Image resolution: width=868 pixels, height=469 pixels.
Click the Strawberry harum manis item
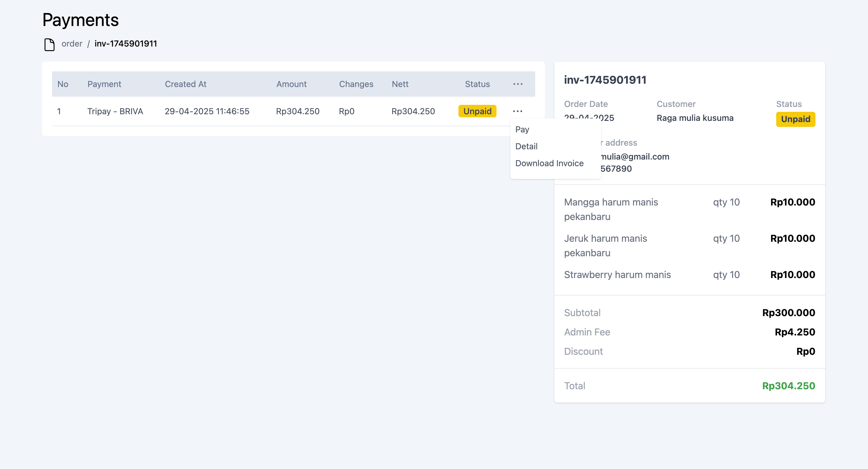pyautogui.click(x=617, y=275)
